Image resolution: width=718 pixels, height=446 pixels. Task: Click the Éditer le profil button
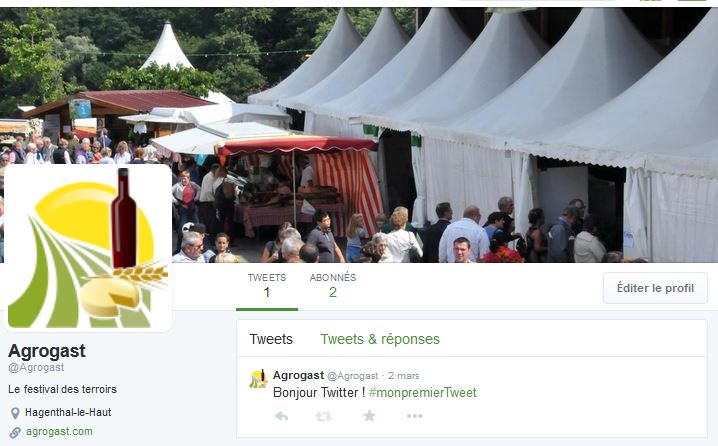coord(655,288)
